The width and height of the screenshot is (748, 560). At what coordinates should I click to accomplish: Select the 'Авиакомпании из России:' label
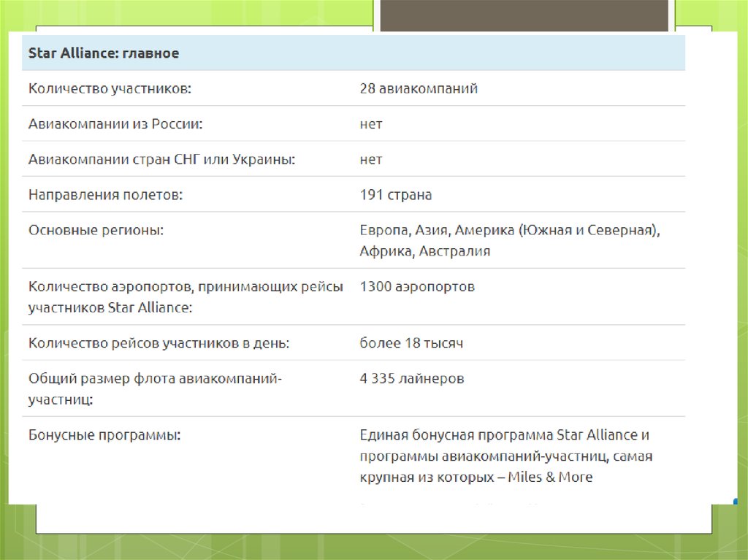point(115,124)
